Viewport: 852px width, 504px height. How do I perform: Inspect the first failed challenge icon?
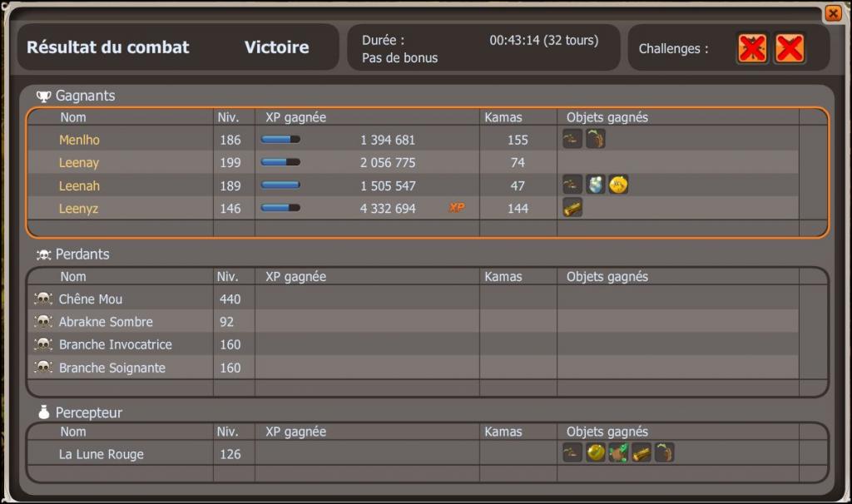[752, 48]
